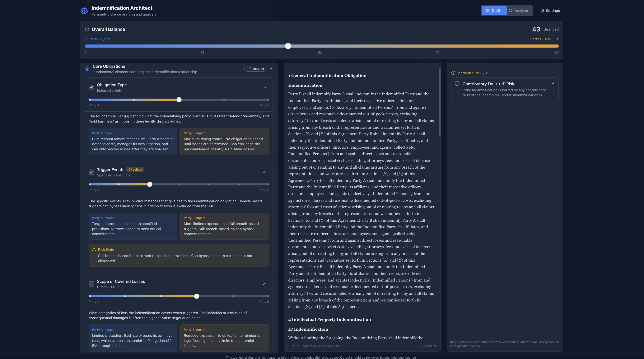The height and width of the screenshot is (359, 644).
Task: Click the Obligation Type slider handle
Action: tap(179, 100)
